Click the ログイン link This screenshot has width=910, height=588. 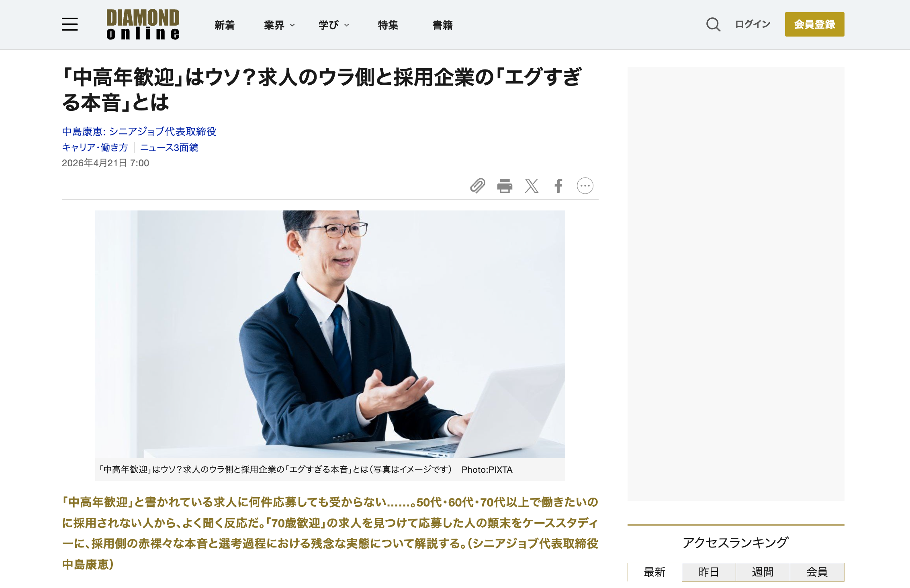pyautogui.click(x=753, y=24)
